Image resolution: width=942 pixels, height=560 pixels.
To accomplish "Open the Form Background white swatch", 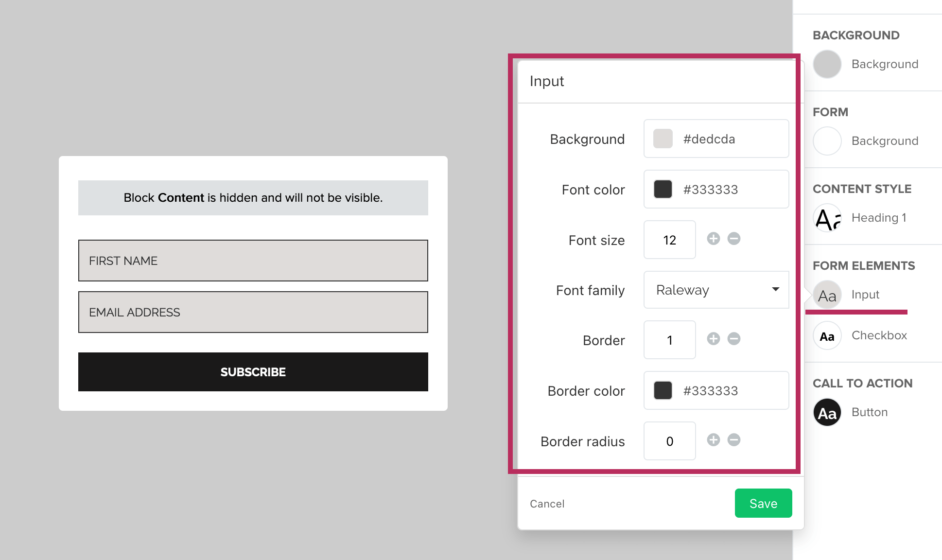I will 827,141.
